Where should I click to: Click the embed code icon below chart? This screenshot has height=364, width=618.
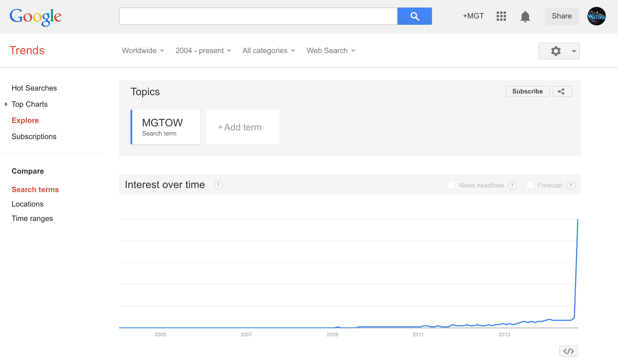click(x=568, y=351)
